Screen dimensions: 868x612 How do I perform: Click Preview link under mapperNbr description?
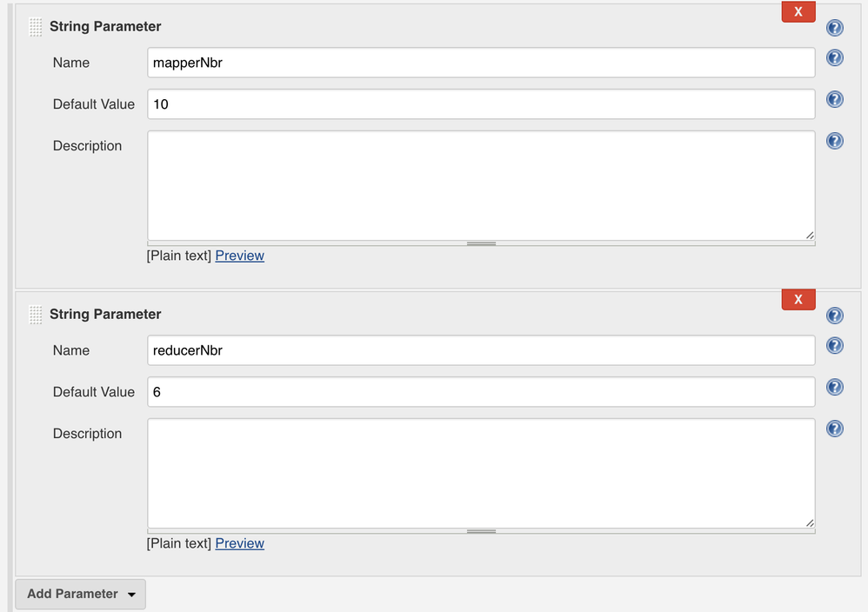click(x=239, y=256)
